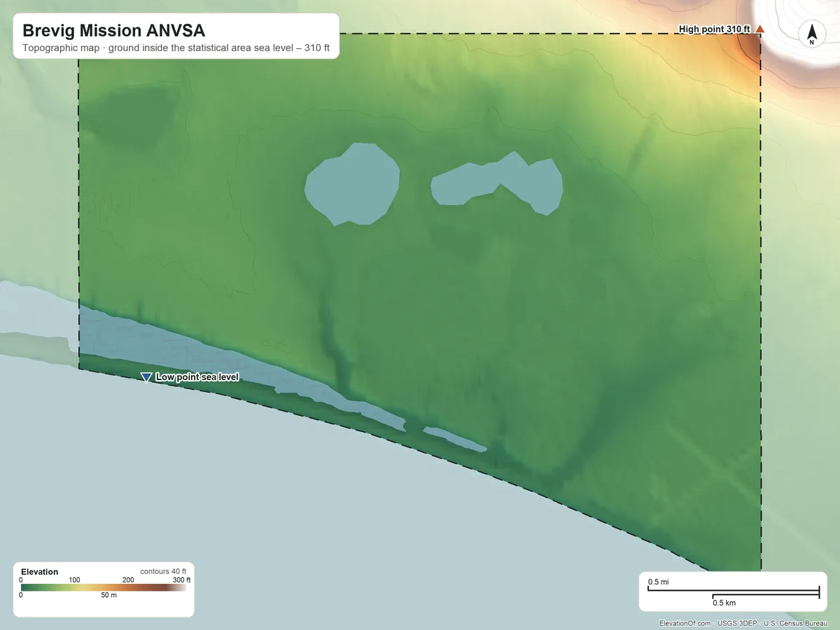Viewport: 840px width, 630px height.
Task: Click the high point triangle marker
Action: click(759, 29)
